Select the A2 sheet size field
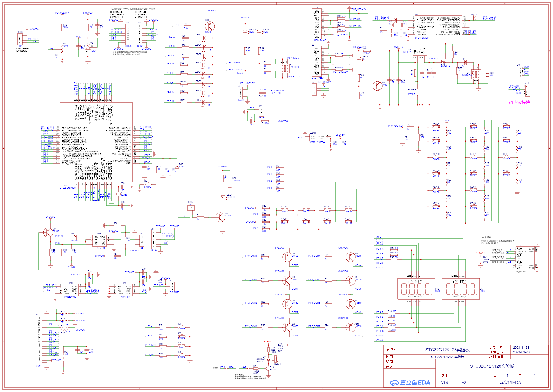Image resolution: width=553 pixels, height=392 pixels. click(463, 383)
